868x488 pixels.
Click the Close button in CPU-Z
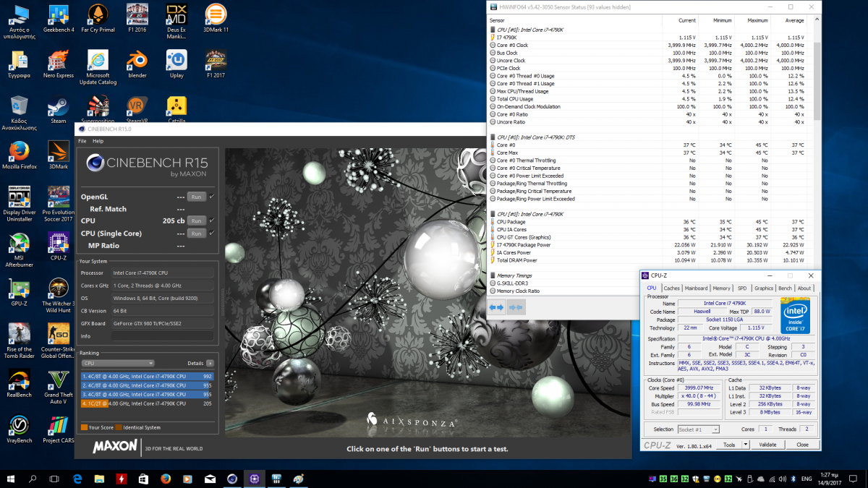tap(802, 445)
